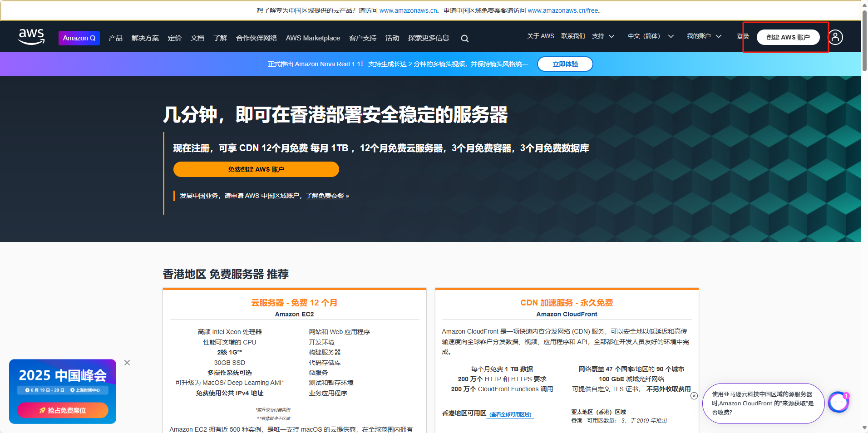Open the 中文 (简体) language dropdown
The image size is (868, 433).
650,36
